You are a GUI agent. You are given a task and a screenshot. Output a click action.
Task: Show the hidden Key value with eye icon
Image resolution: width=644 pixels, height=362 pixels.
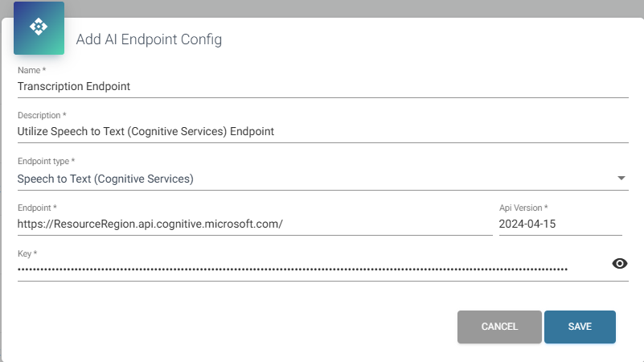click(x=620, y=264)
